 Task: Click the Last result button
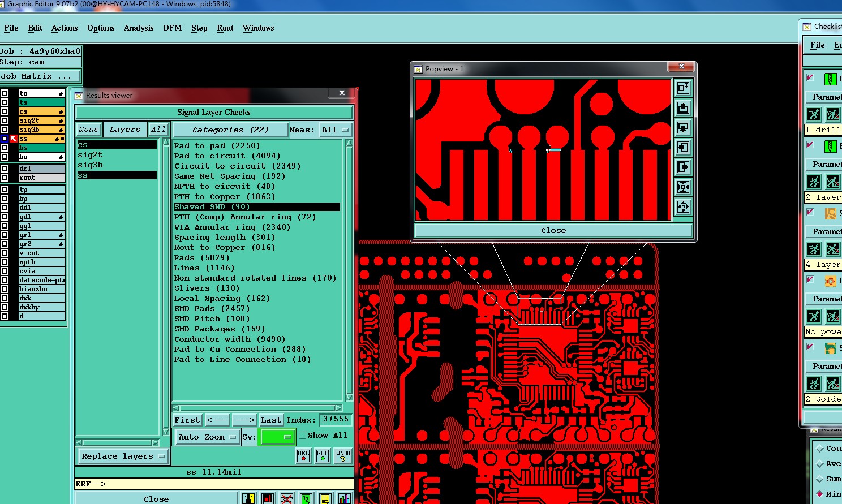(x=271, y=420)
